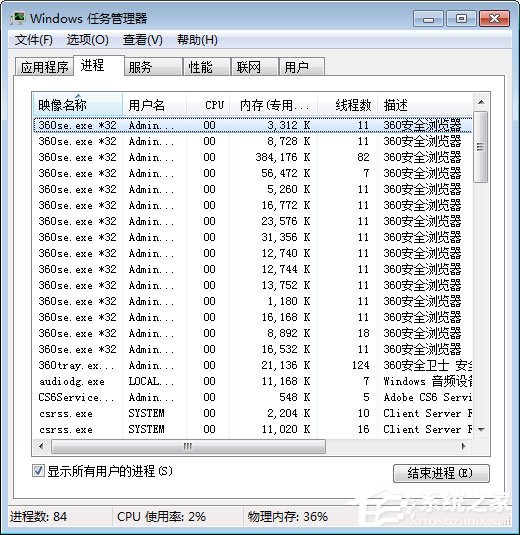Click the Adobe CS6 Servi description cell
This screenshot has height=535, width=520.
pos(428,397)
